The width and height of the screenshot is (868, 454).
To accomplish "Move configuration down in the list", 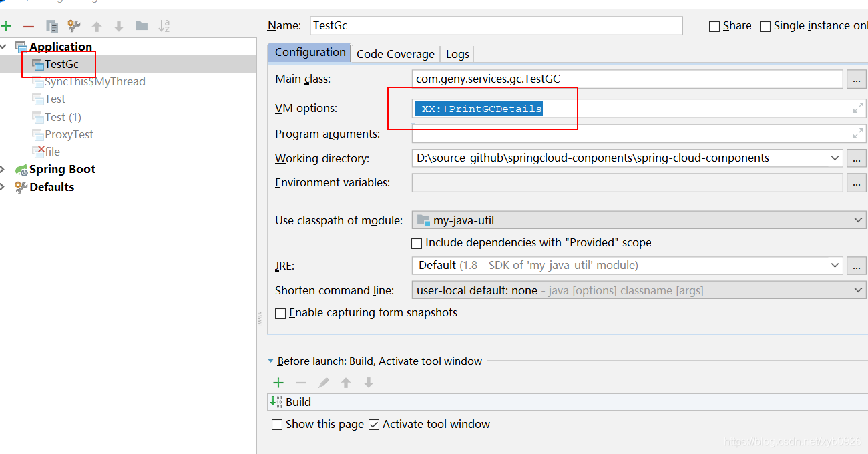I will pyautogui.click(x=119, y=26).
